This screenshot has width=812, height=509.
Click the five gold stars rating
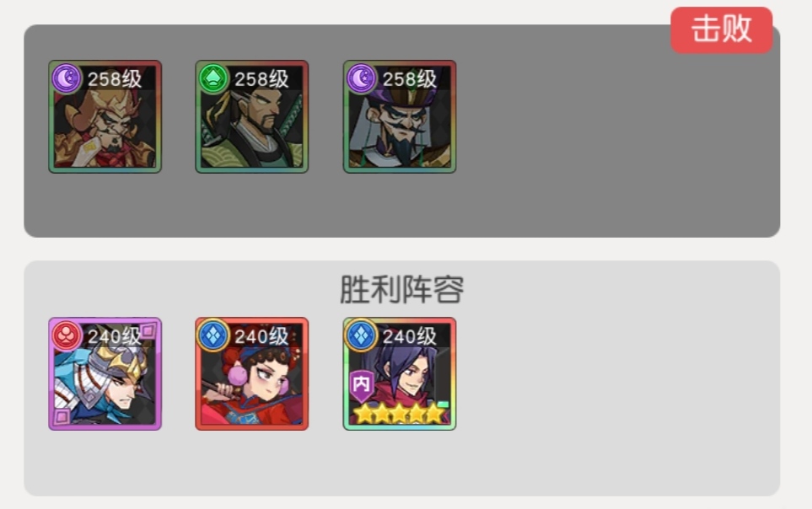point(400,414)
